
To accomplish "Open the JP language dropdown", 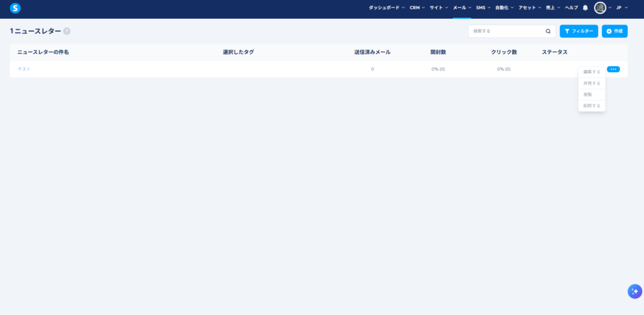I will click(621, 8).
